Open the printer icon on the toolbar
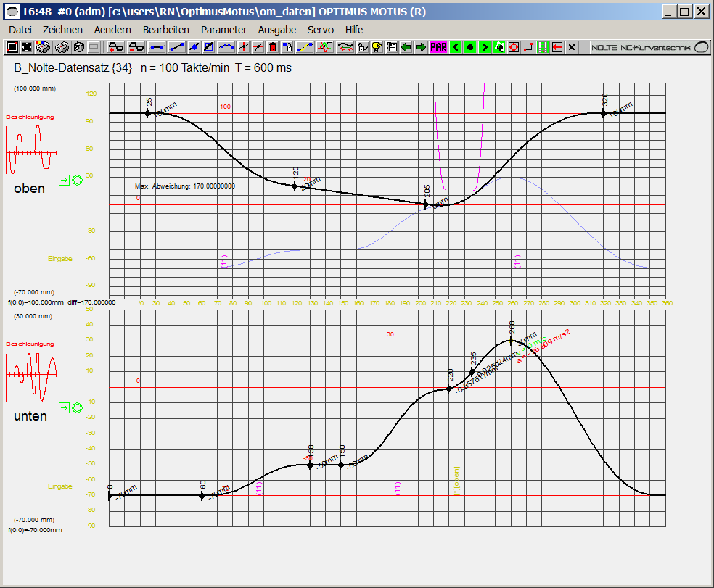Viewport: 714px width, 588px height. (x=62, y=48)
